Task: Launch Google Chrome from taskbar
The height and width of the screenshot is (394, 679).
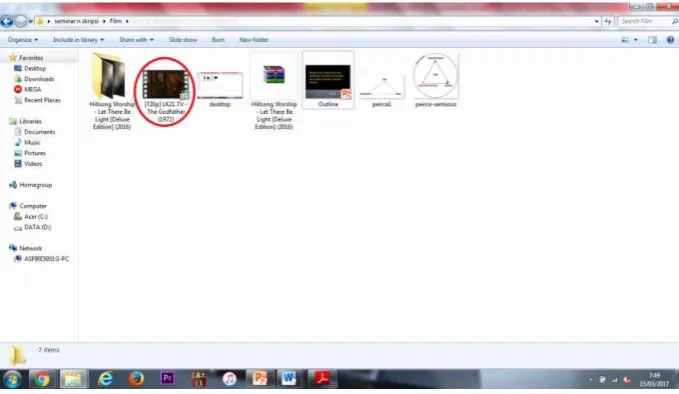Action: tap(42, 379)
